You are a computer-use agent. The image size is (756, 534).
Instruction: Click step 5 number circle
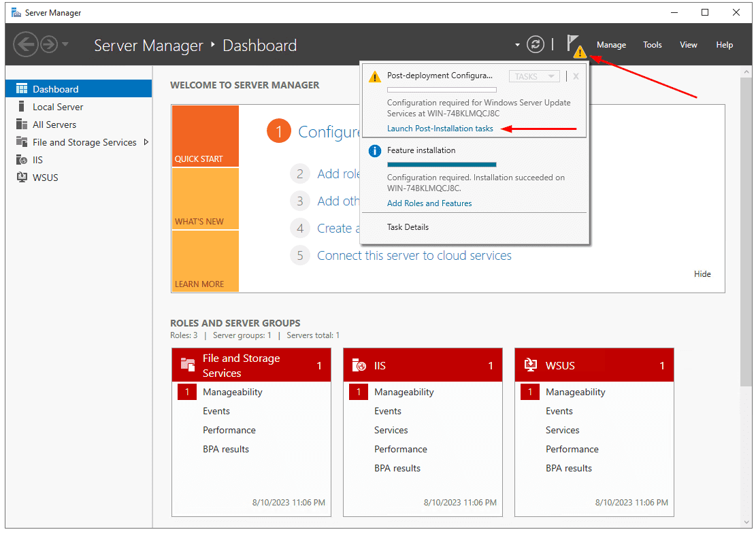point(300,255)
